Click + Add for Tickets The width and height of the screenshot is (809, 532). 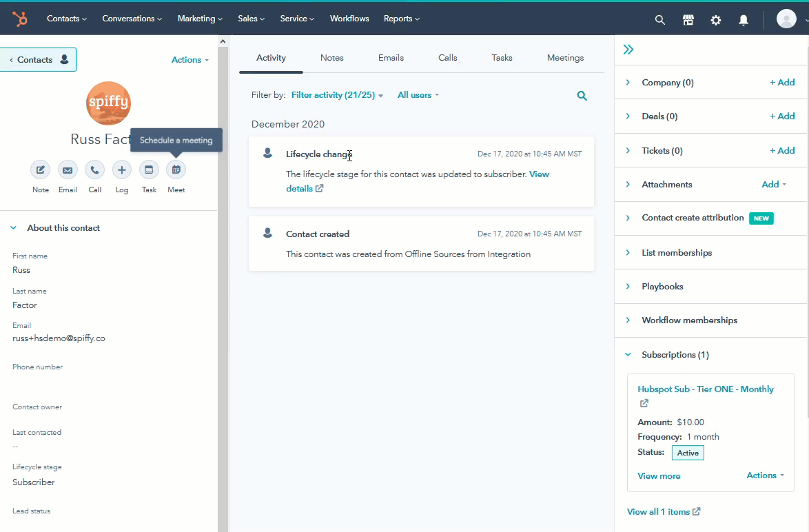(782, 151)
